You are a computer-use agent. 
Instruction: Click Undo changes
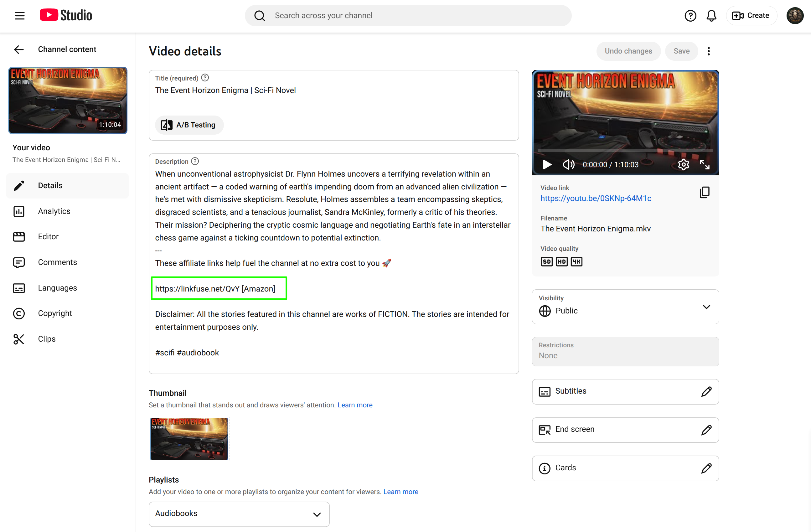[x=628, y=51]
